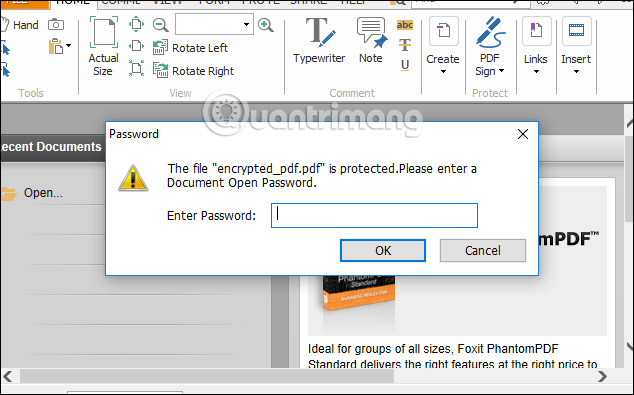Click the strikeout text icon
634x395 pixels.
pos(405,44)
